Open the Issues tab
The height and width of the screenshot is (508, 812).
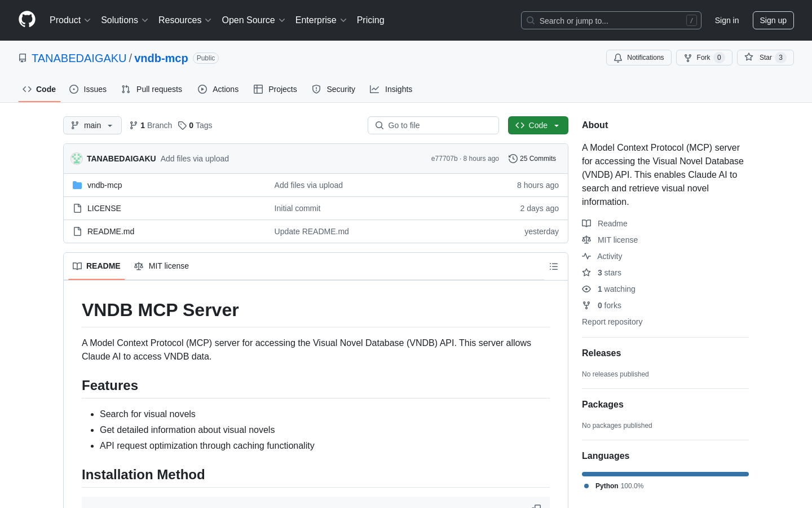pyautogui.click(x=88, y=89)
